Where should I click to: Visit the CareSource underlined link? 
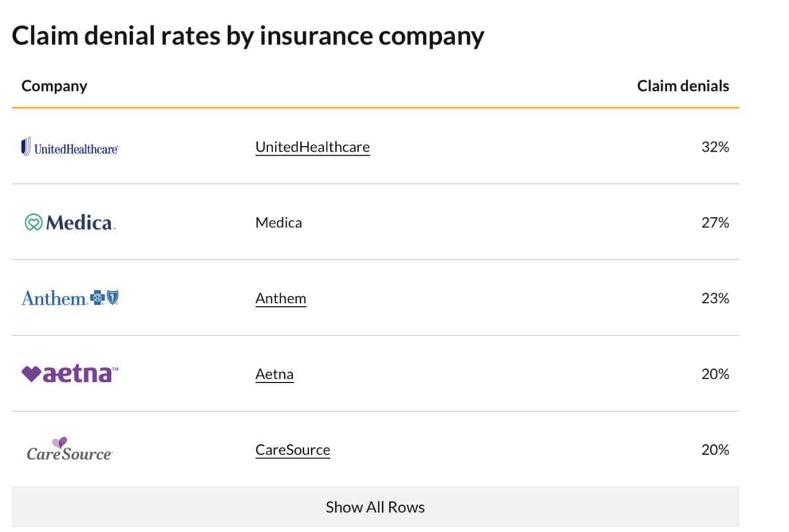pos(292,449)
